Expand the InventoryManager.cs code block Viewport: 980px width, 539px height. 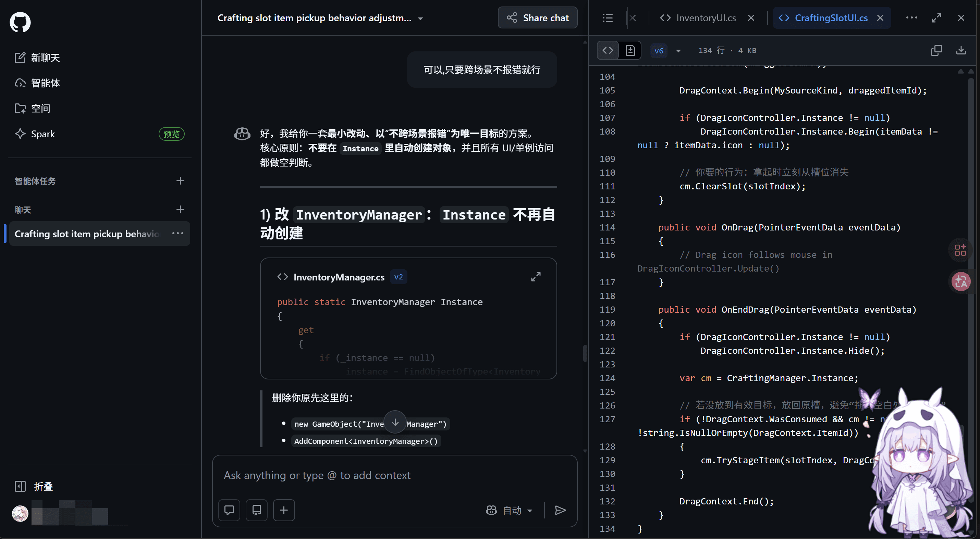536,277
